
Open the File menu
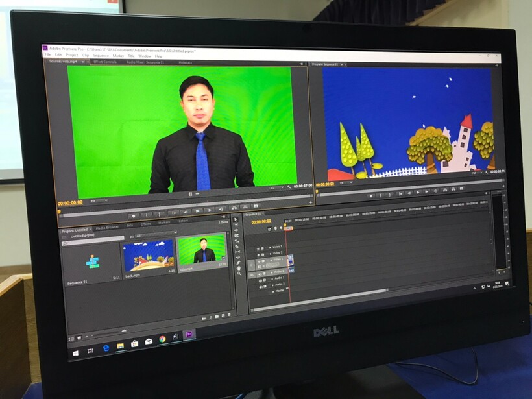click(x=47, y=54)
